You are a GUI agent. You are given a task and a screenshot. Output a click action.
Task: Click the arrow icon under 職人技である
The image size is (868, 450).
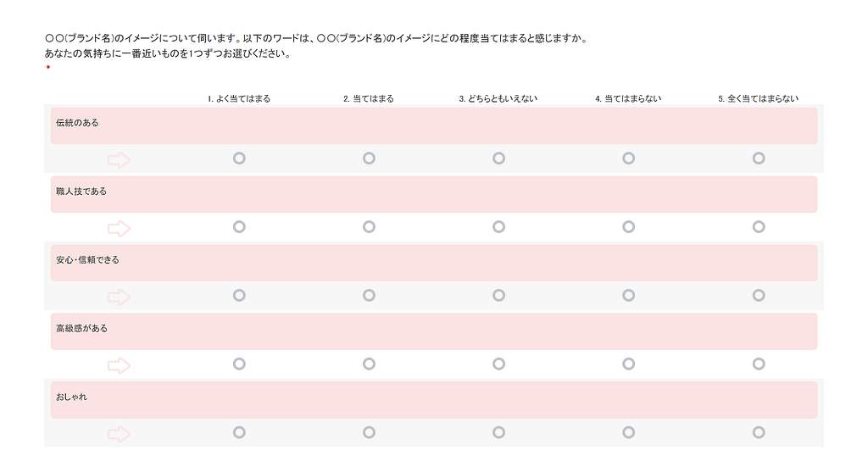tap(119, 228)
